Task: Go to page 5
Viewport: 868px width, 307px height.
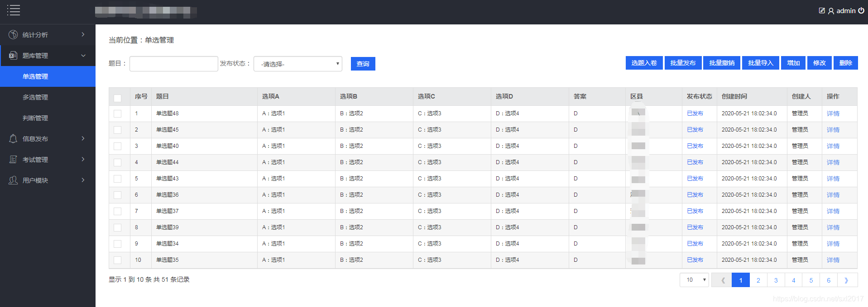Action: point(811,280)
